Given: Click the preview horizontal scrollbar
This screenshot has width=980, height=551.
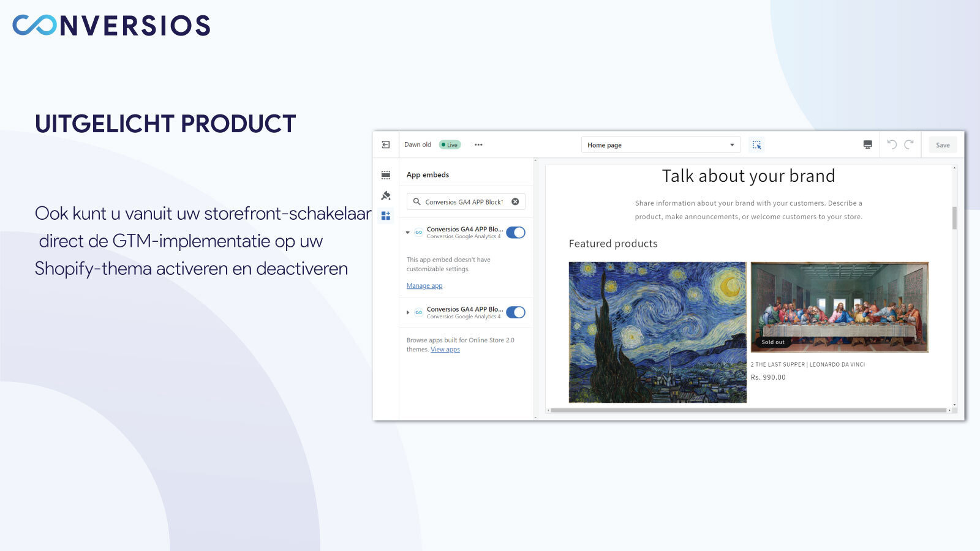Looking at the screenshot, I should (x=748, y=410).
